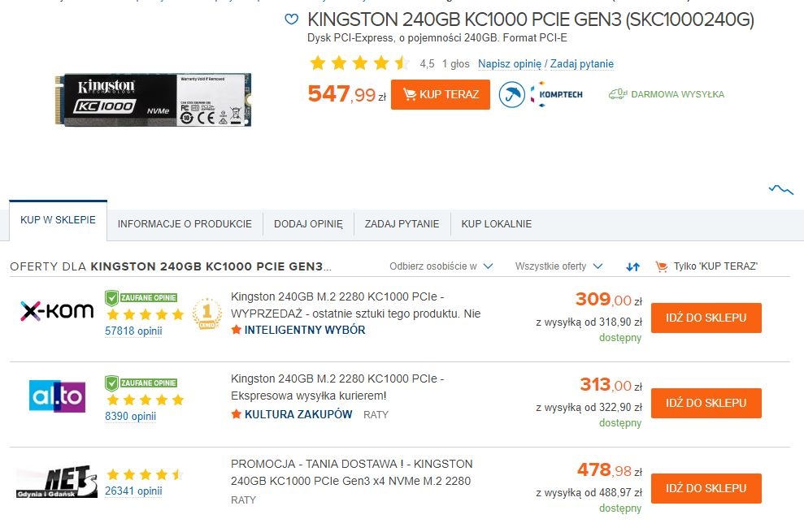
Task: Add product to favorites with heart icon
Action: point(291,19)
